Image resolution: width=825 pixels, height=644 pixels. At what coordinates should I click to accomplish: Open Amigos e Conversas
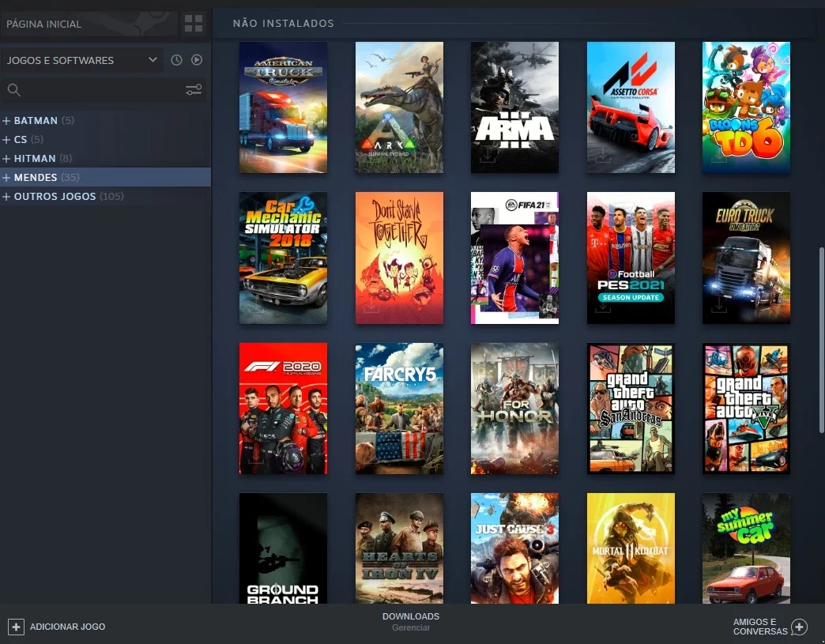click(770, 627)
